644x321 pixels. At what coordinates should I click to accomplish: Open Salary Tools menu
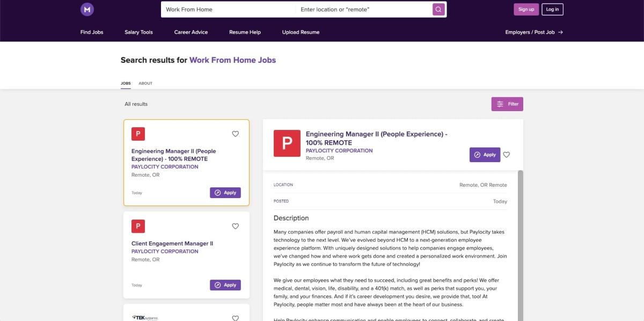[x=138, y=32]
